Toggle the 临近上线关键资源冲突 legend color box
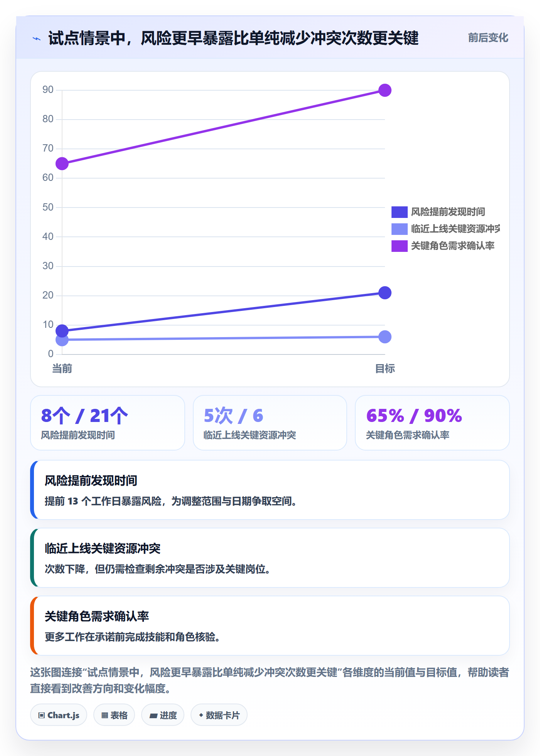 click(x=399, y=229)
